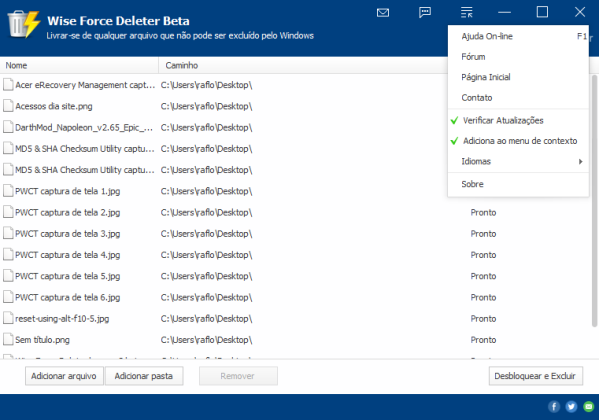Open the feedback chat bubble icon
Viewport: 599px width, 420px height.
coord(425,12)
